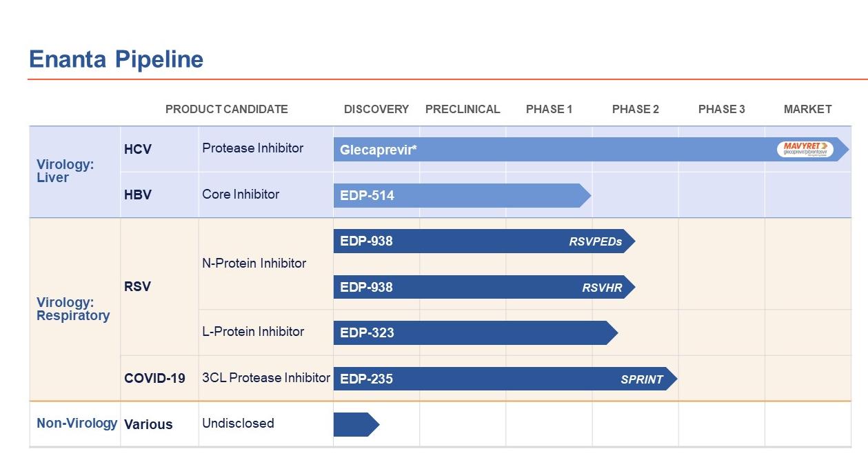Click the DISCOVERY column header

tap(376, 109)
